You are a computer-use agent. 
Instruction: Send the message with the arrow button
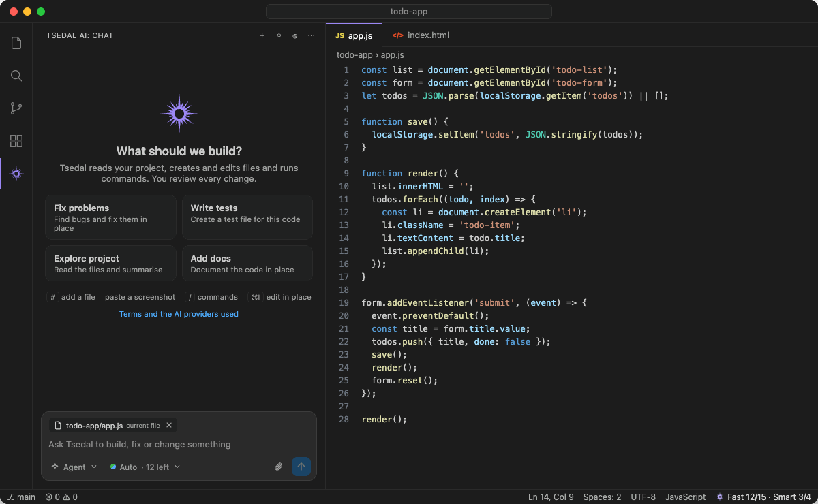tap(301, 467)
